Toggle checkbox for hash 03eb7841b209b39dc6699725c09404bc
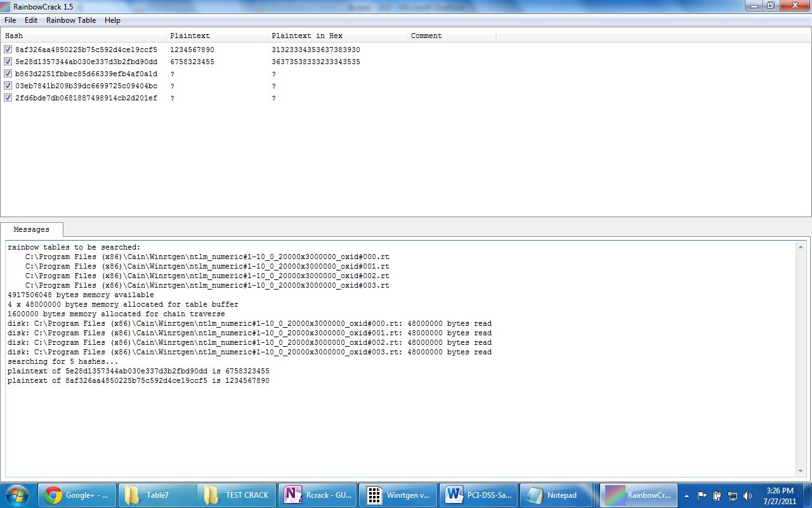This screenshot has width=812, height=508. point(8,86)
